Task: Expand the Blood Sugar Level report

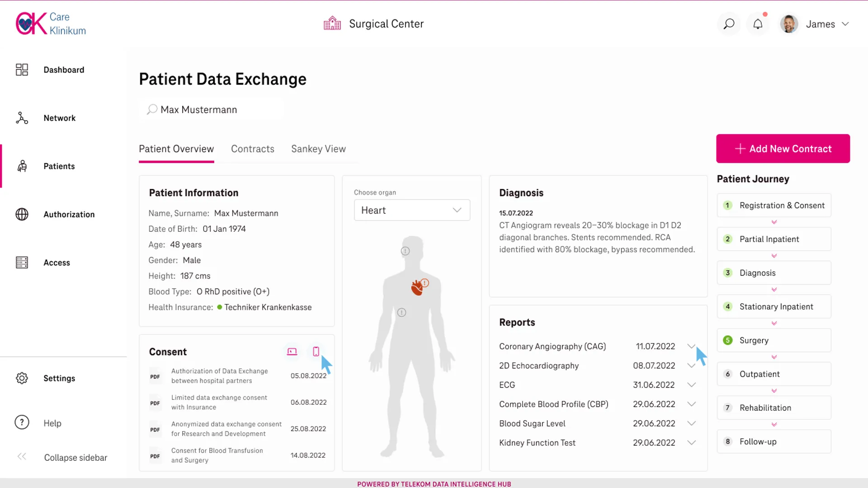Action: (691, 423)
